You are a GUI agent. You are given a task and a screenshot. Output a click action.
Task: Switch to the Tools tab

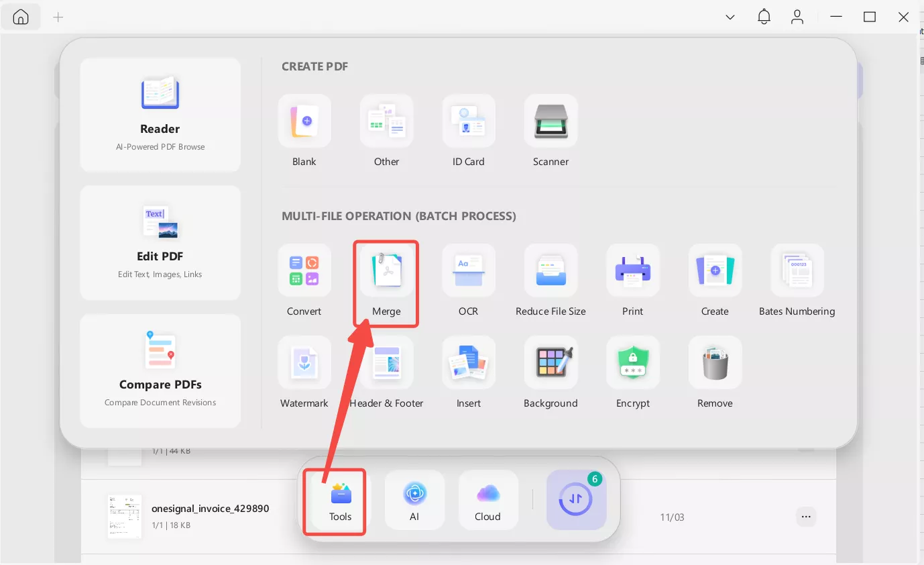tap(340, 501)
